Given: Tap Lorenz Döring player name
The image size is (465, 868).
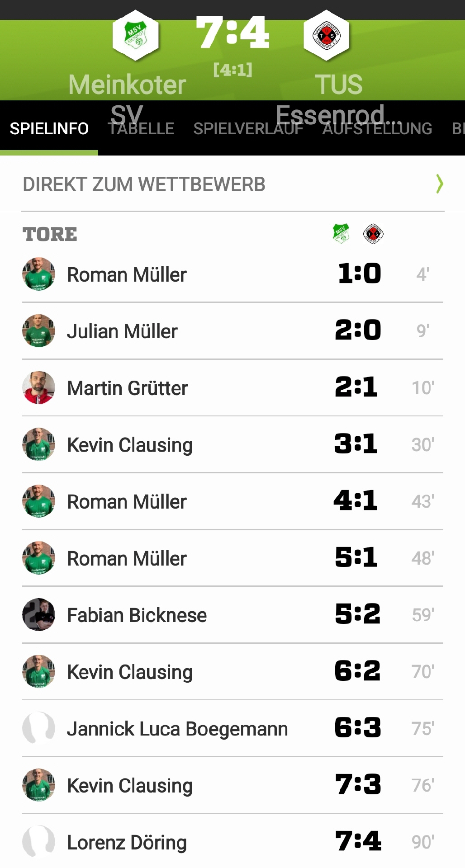Looking at the screenshot, I should click(127, 843).
